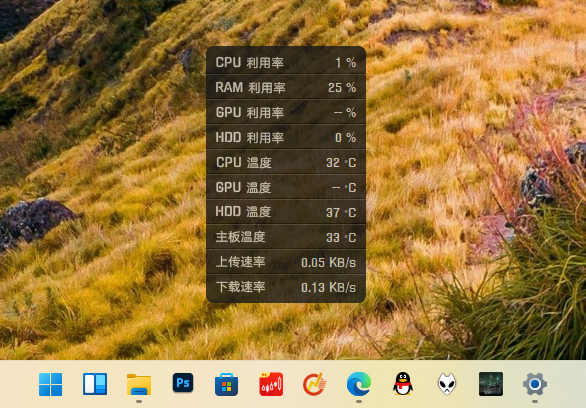Screen dimensions: 586x408
Task: Click the 主板温度 row
Action: (286, 237)
